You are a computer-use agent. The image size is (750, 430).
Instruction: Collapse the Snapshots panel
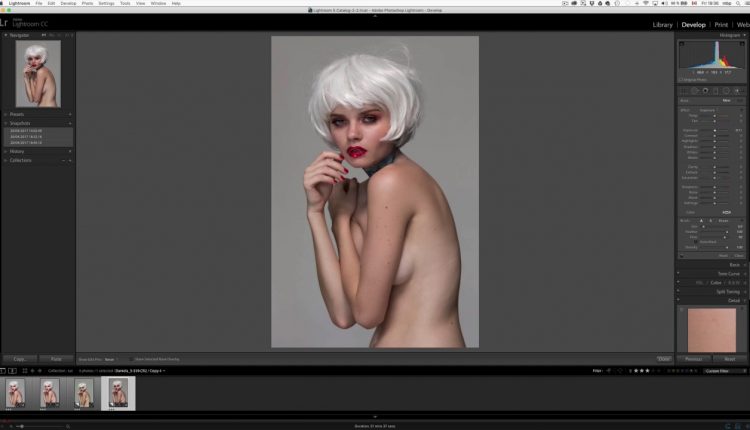(x=6, y=123)
